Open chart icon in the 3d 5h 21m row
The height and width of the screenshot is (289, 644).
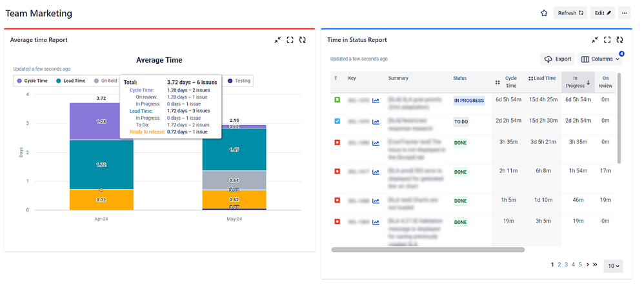coord(376,143)
